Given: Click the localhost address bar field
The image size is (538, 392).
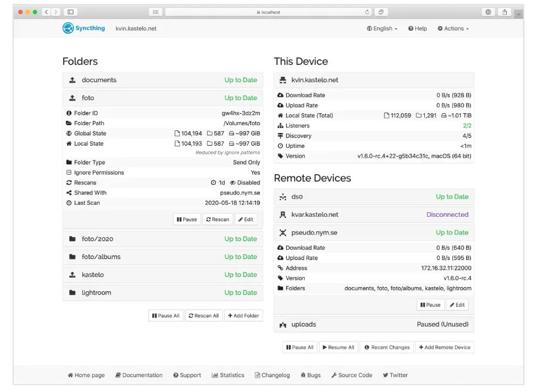Looking at the screenshot, I should pos(268,12).
